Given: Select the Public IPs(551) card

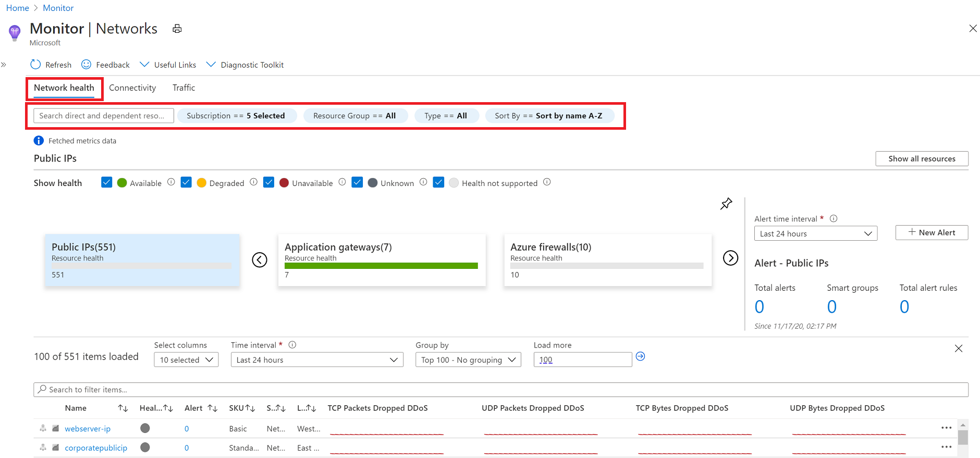Looking at the screenshot, I should tap(142, 260).
